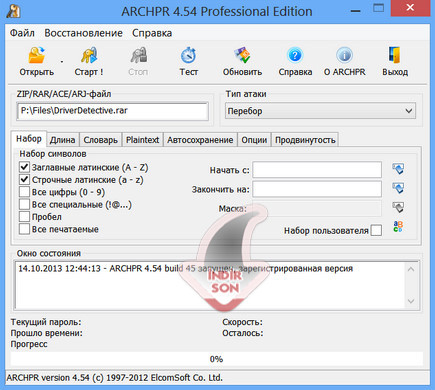Click the icon next to Начать с field

click(398, 169)
